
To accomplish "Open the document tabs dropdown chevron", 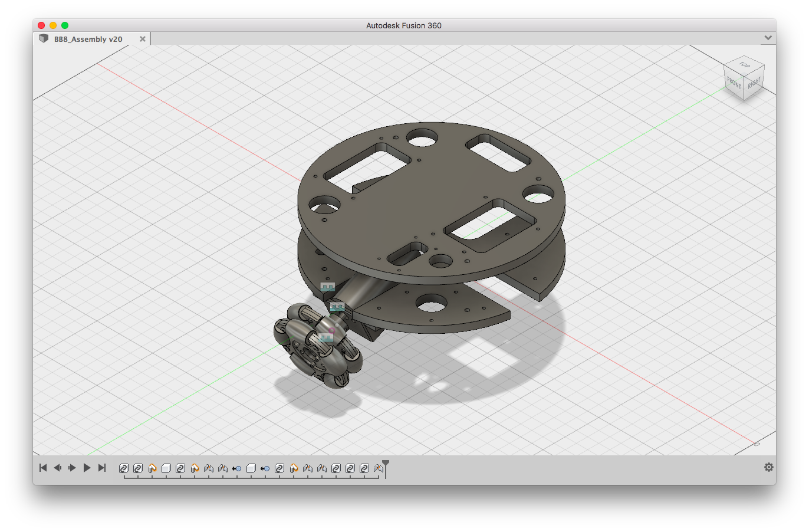I will click(x=768, y=38).
